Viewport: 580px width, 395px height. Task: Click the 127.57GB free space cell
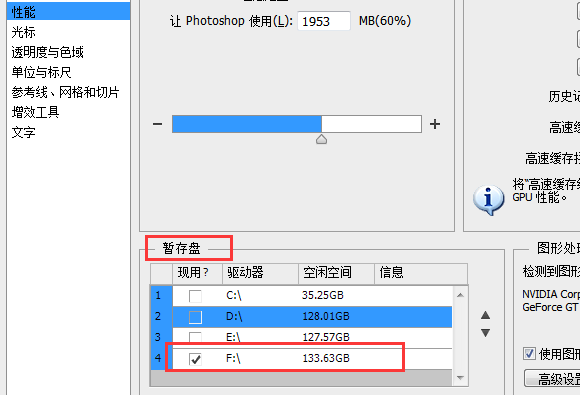pos(326,337)
